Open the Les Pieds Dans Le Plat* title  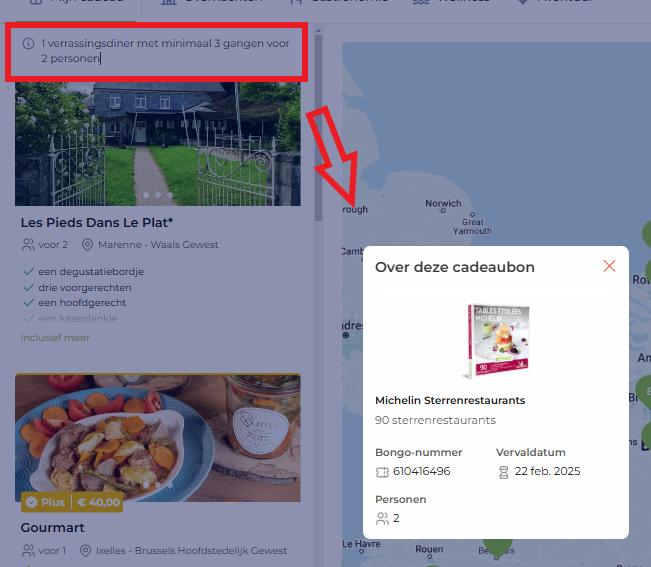pos(97,223)
